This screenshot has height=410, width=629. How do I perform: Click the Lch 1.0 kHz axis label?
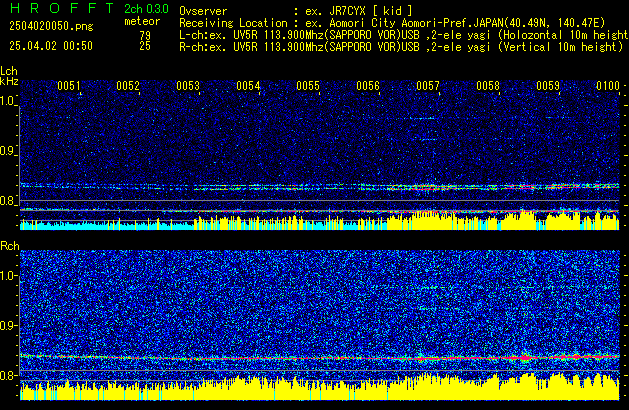(7, 101)
